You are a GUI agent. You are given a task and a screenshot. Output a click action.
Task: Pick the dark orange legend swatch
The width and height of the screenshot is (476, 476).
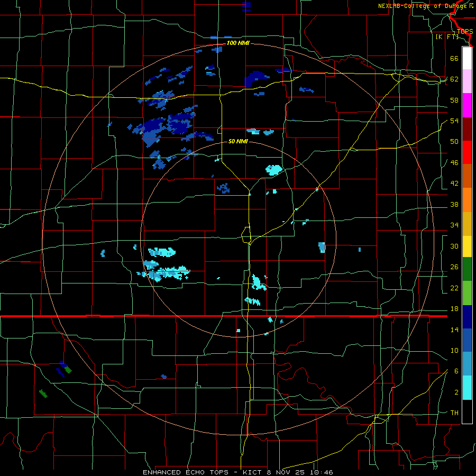coord(467,176)
